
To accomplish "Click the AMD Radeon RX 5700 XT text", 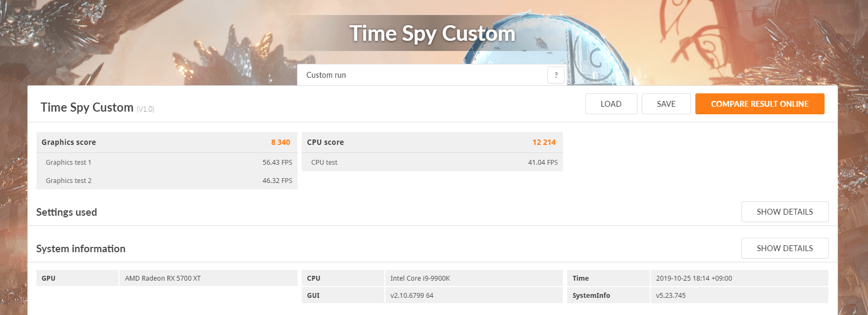I will pos(163,279).
